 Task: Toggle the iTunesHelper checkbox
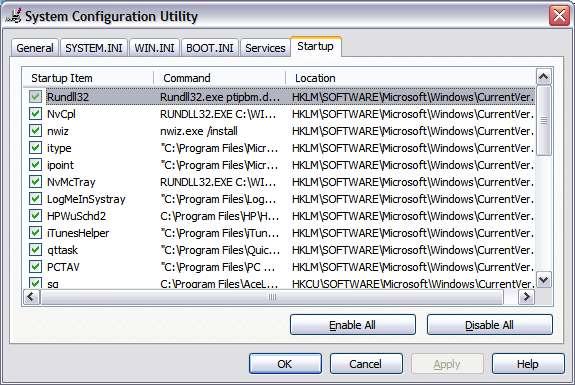(36, 232)
